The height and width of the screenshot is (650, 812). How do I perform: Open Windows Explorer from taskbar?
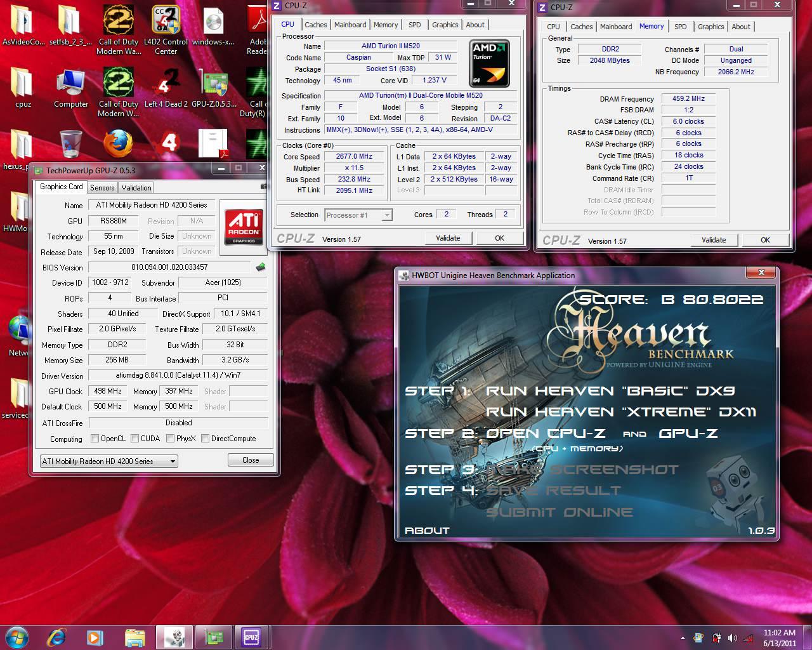[x=134, y=637]
